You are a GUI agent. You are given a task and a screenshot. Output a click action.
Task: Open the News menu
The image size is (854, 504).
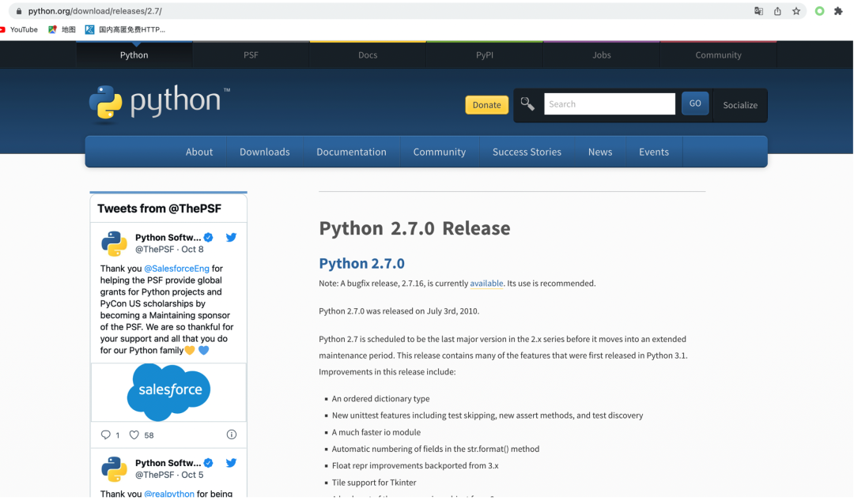point(600,152)
